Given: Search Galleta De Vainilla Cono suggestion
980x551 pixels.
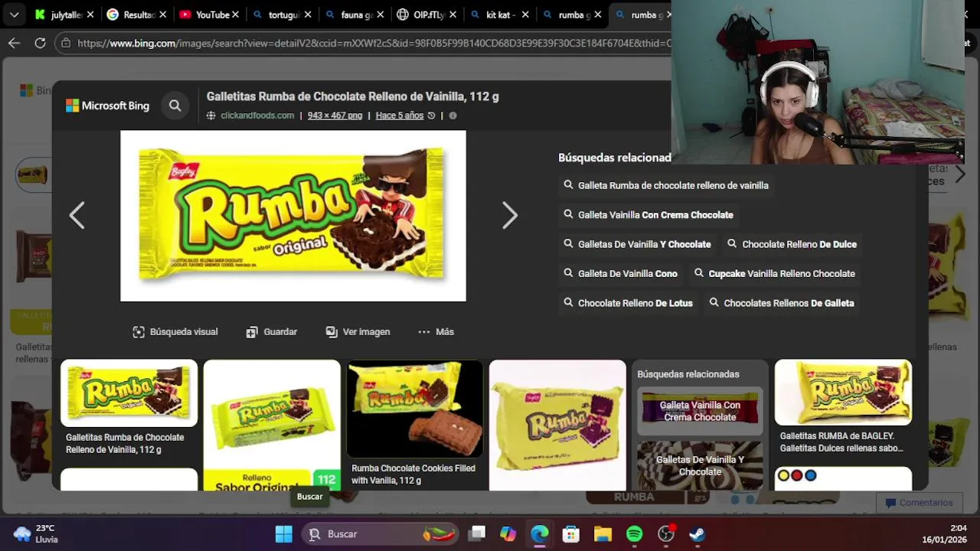Looking at the screenshot, I should pyautogui.click(x=620, y=273).
